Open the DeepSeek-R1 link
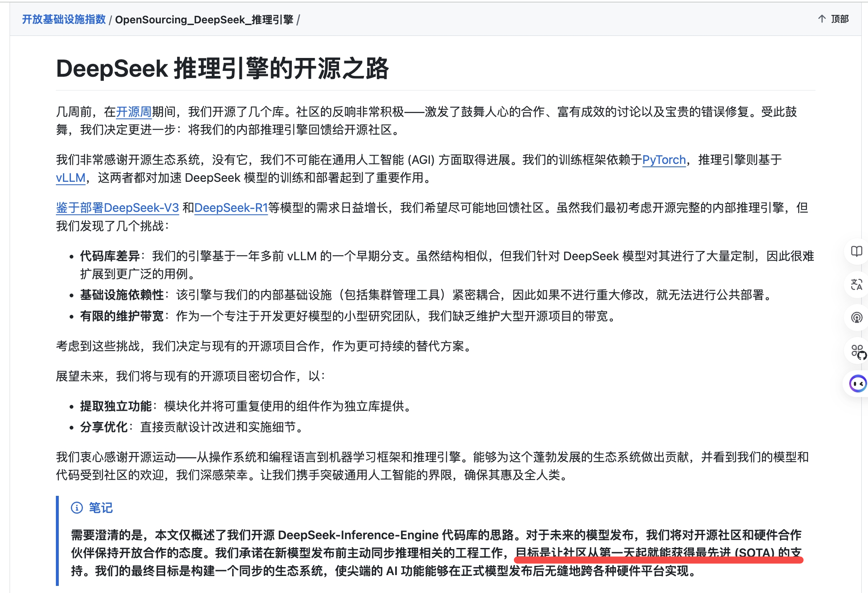868x593 pixels. (231, 208)
